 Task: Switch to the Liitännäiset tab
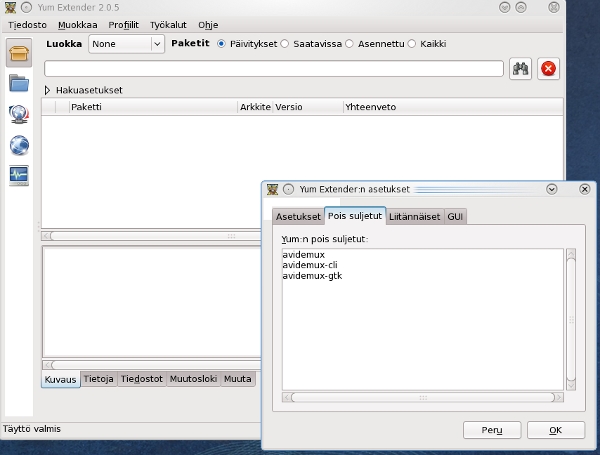[415, 217]
